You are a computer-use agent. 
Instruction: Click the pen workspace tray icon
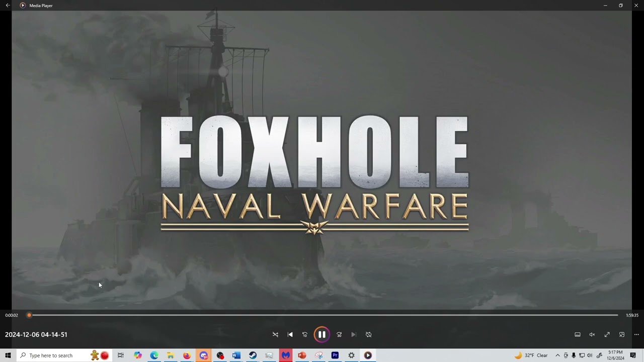tap(599, 355)
